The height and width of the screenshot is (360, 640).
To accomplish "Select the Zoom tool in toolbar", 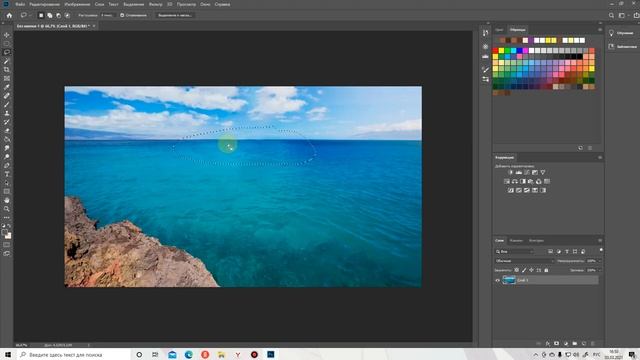I will pyautogui.click(x=7, y=209).
